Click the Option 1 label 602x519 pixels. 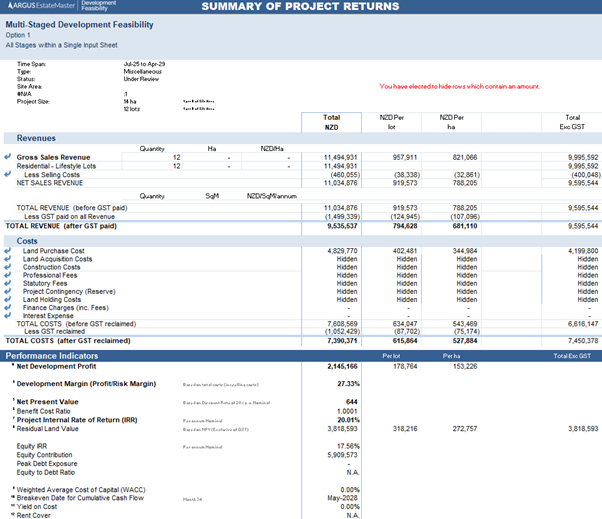click(x=18, y=35)
